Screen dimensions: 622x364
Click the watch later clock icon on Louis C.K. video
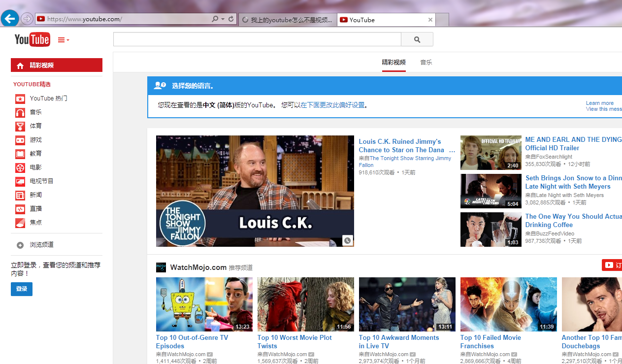click(x=348, y=241)
